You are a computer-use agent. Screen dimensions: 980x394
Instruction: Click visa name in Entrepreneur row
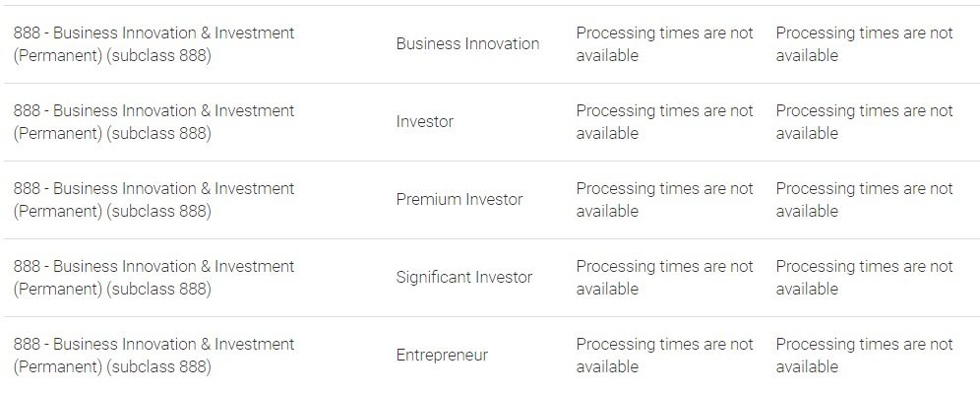tap(153, 356)
